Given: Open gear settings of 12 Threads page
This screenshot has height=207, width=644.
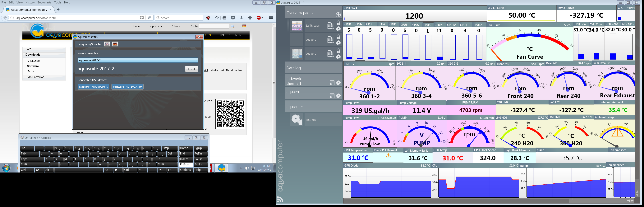Looking at the screenshot, I should [x=338, y=29].
